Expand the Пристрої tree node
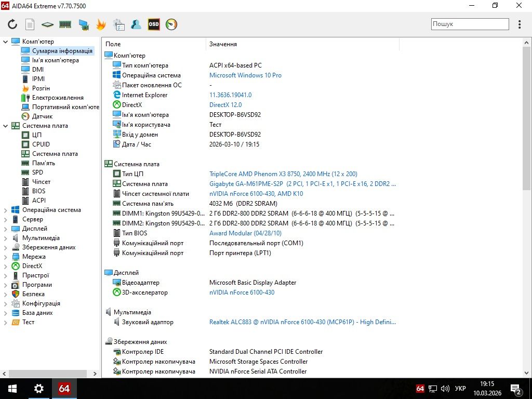This screenshot has height=399, width=532. point(5,275)
